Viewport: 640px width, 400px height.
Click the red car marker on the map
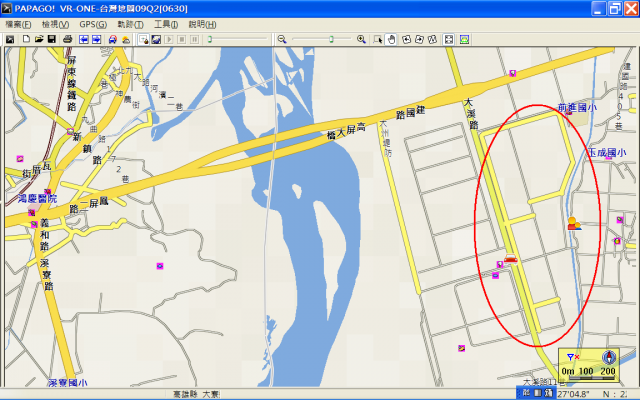(511, 258)
